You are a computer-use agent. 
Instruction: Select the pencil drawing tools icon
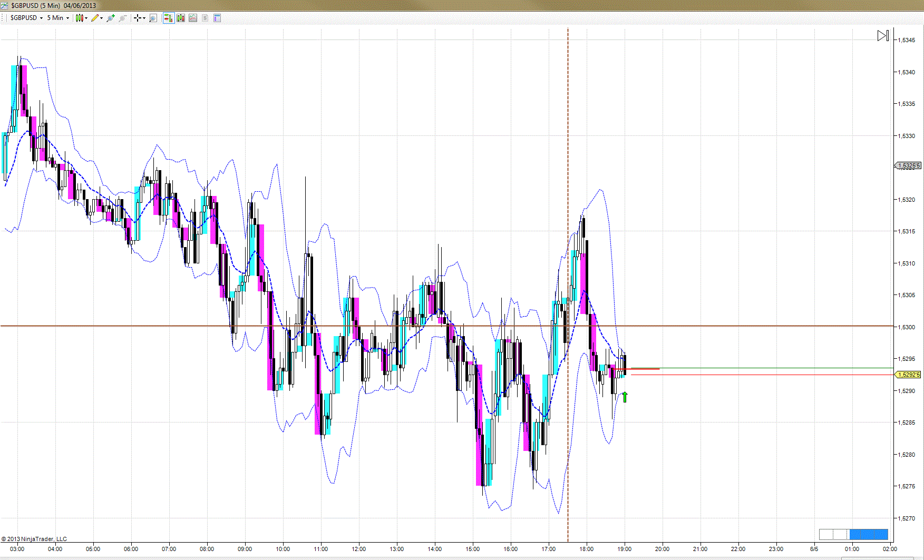click(x=95, y=18)
